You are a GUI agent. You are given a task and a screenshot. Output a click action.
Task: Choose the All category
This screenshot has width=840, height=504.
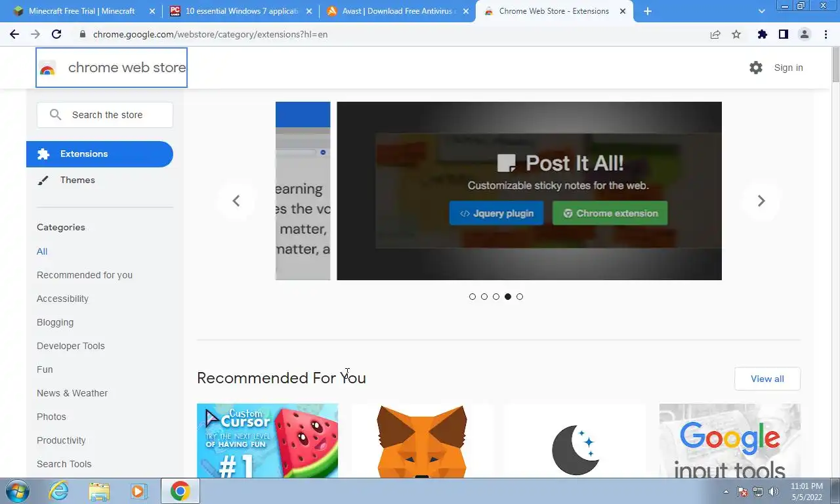[x=42, y=251]
